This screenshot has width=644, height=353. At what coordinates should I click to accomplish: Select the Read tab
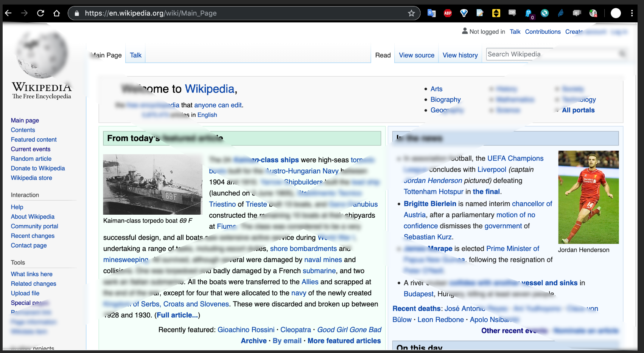click(383, 55)
